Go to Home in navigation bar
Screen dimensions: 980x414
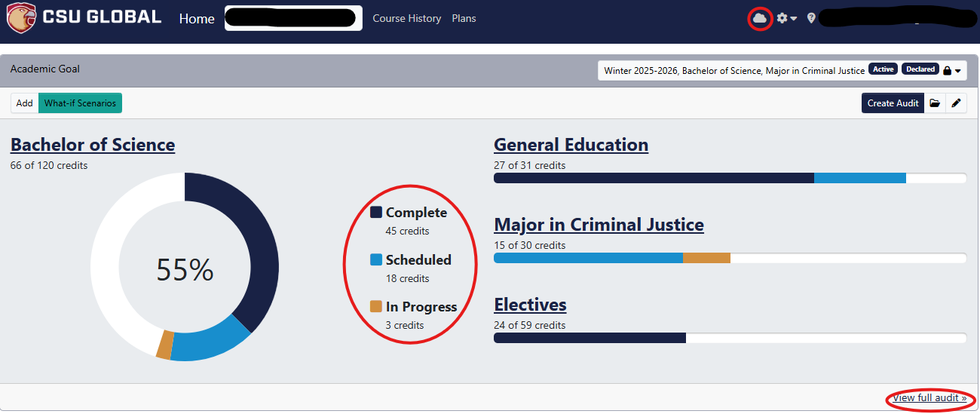coord(197,19)
